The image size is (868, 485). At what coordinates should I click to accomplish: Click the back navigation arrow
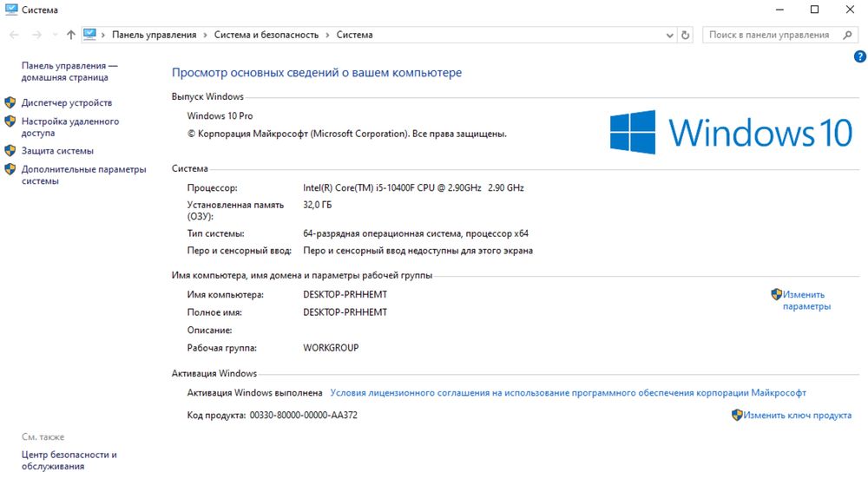coord(14,36)
